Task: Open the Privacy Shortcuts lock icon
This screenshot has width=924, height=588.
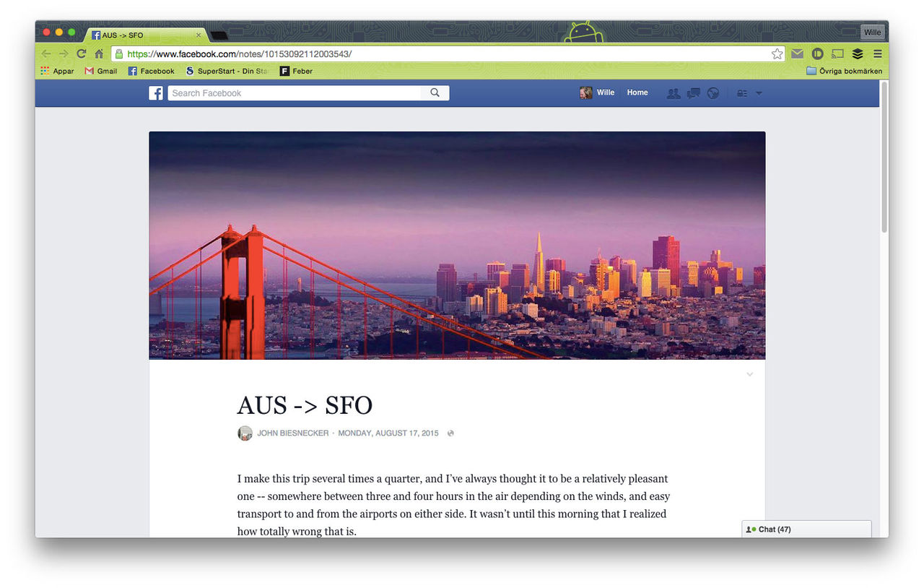Action: [x=742, y=93]
